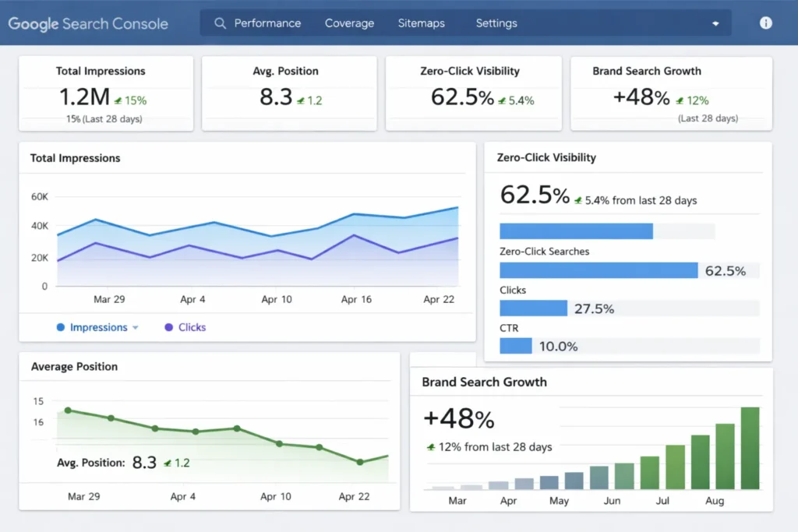Select the Impressions legend dot
This screenshot has height=532, width=798.
pyautogui.click(x=61, y=327)
